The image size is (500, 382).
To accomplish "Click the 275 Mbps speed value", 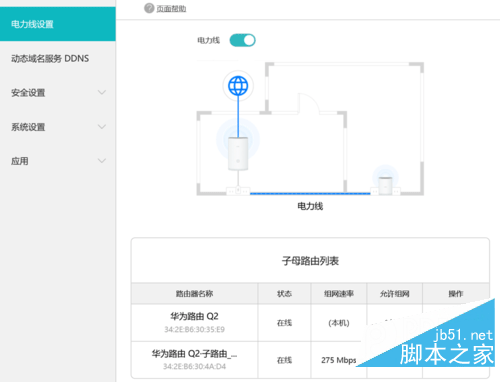I will [x=339, y=360].
